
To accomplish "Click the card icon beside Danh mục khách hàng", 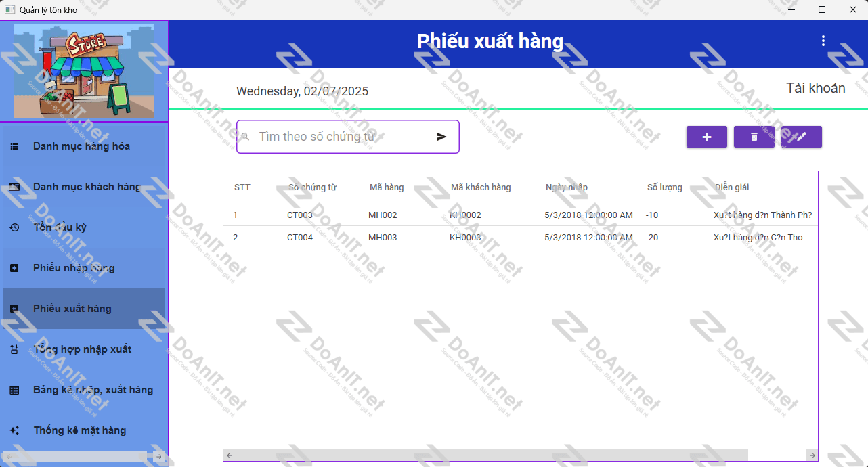I will click(x=14, y=187).
